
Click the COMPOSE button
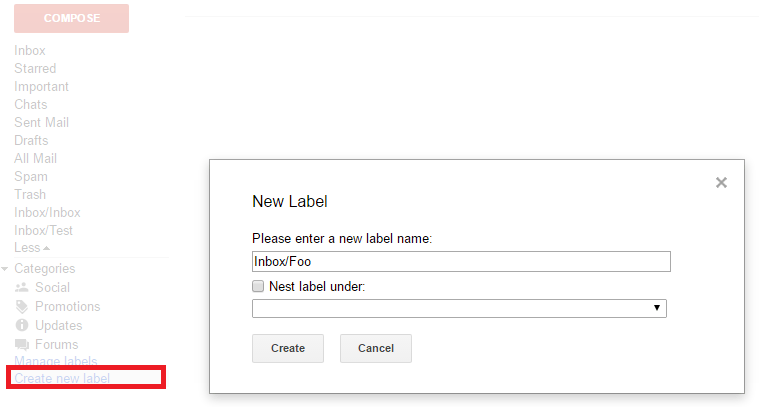(71, 18)
